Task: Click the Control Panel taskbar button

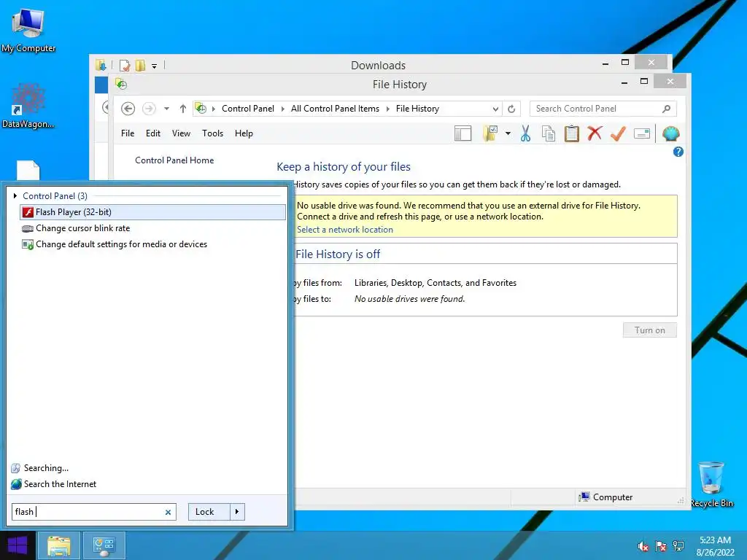Action: click(104, 545)
